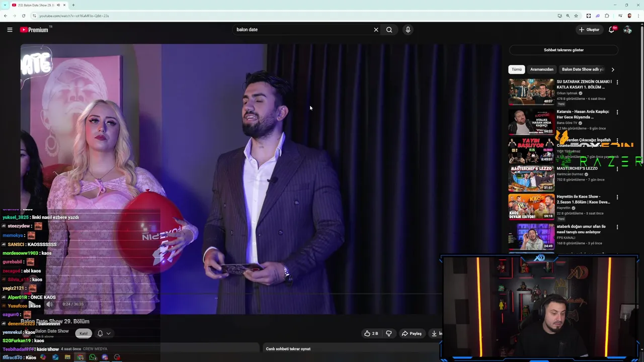Open zoom magnifier icon in address bar

[568, 16]
